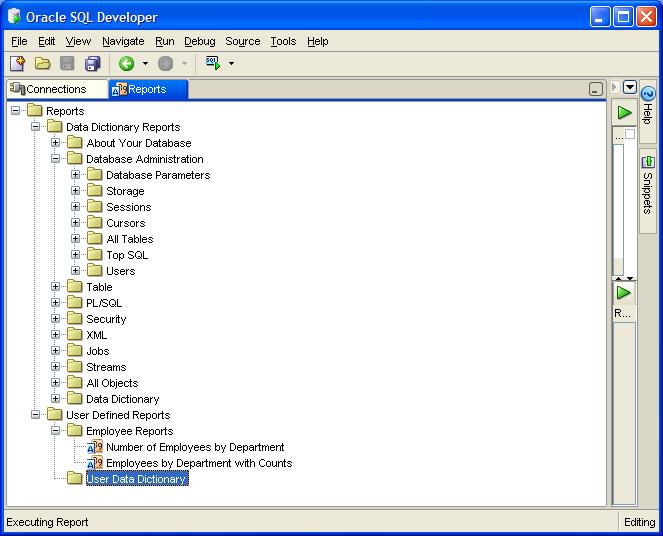Click the Editing status bar indicator
The height and width of the screenshot is (536, 663).
pyautogui.click(x=639, y=522)
